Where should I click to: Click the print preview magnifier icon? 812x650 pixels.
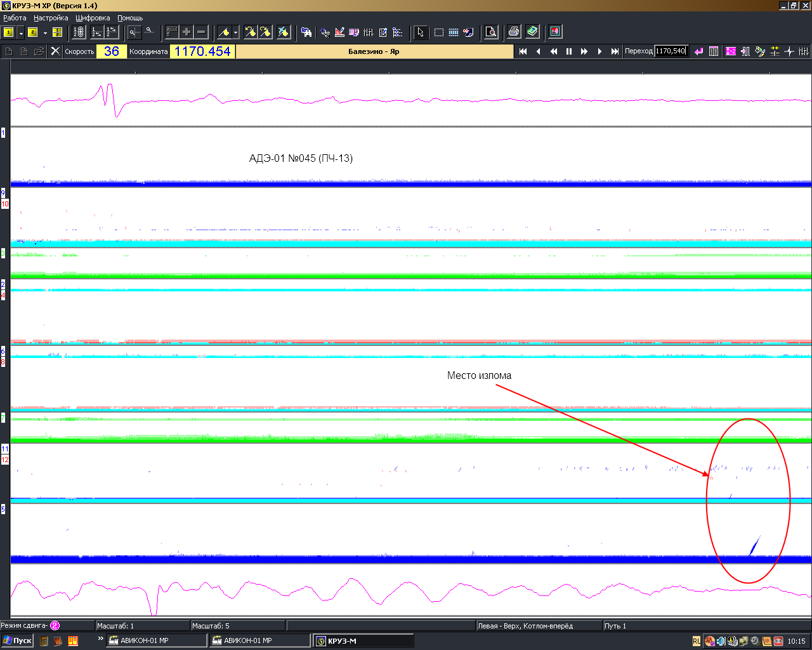point(491,32)
